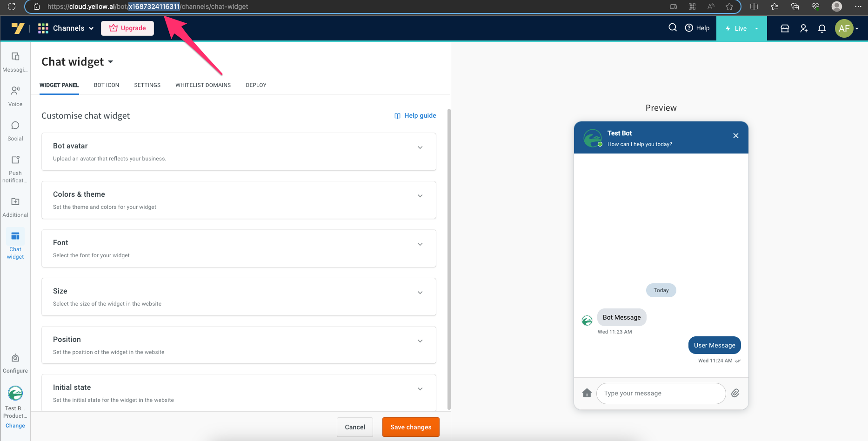Expand the Size section
Viewport: 868px width, 441px height.
click(239, 297)
